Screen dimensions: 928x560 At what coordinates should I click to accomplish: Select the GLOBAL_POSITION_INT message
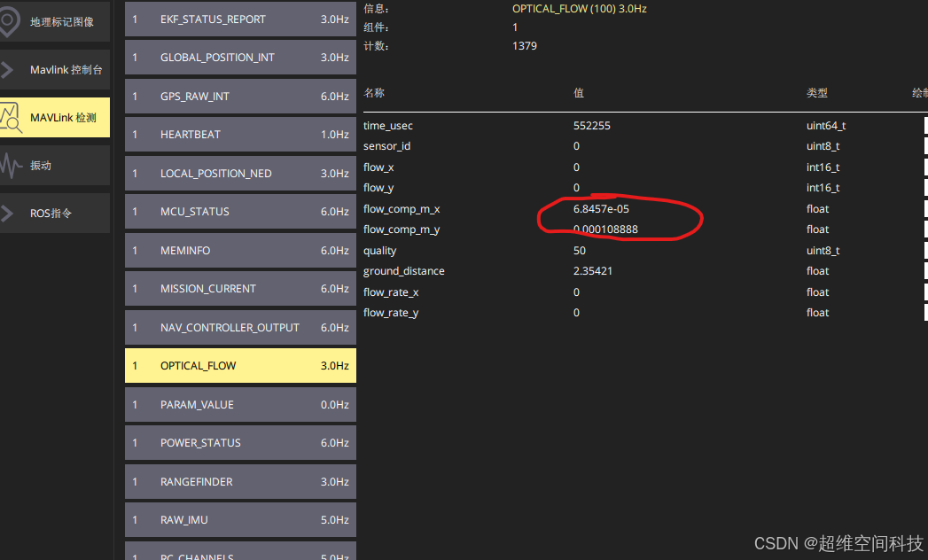pyautogui.click(x=240, y=58)
